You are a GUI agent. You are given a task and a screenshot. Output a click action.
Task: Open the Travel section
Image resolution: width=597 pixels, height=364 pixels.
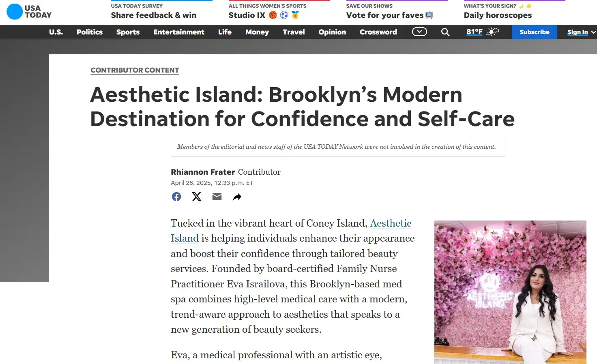[294, 32]
